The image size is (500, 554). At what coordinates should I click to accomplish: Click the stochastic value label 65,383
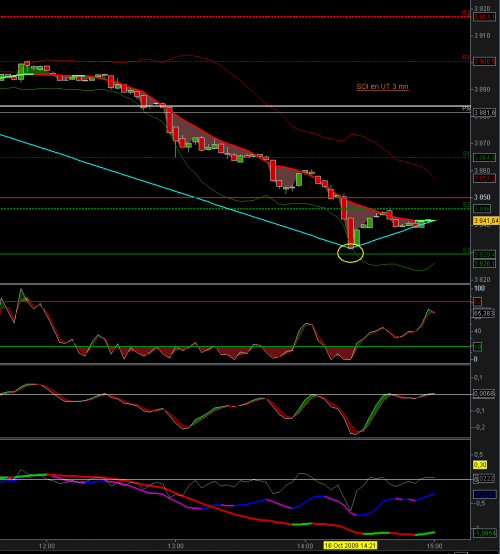pyautogui.click(x=484, y=313)
